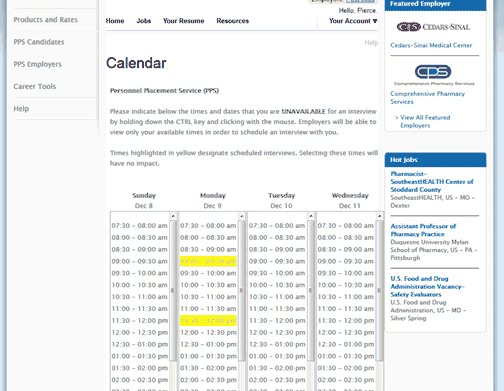Click the Wednesday list scrollbar thumb
The width and height of the screenshot is (504, 391).
click(379, 290)
